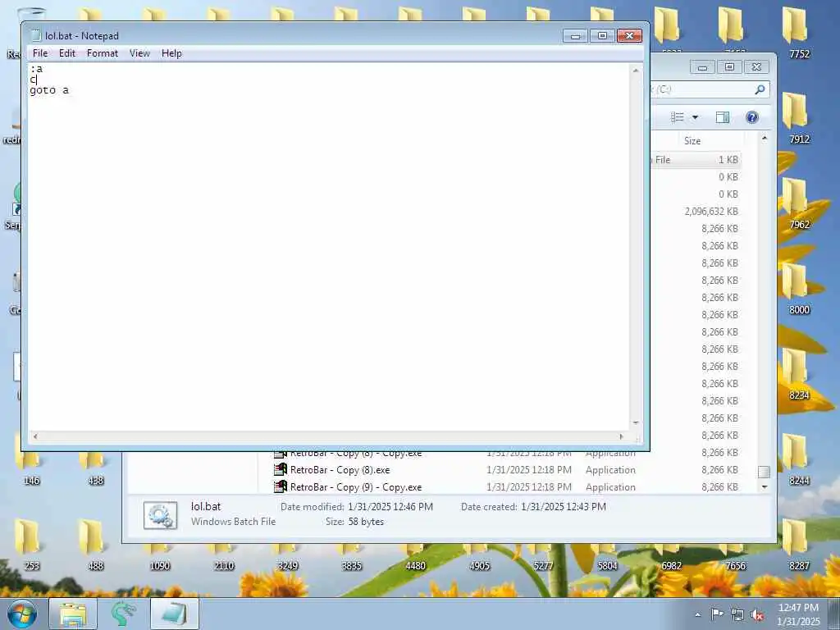Open the Explorer view options dropdown arrow

pos(696,117)
